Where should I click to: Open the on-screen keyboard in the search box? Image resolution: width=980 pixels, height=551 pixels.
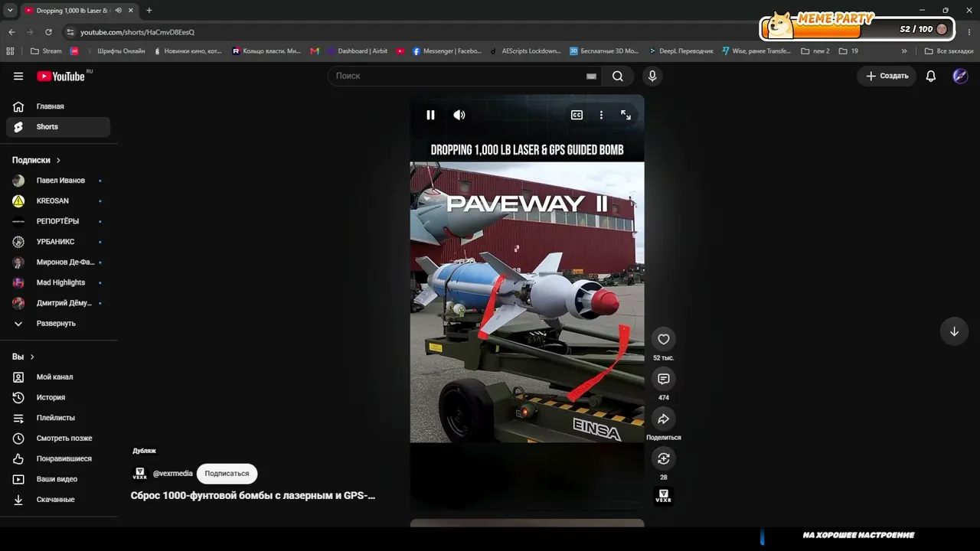click(x=591, y=76)
